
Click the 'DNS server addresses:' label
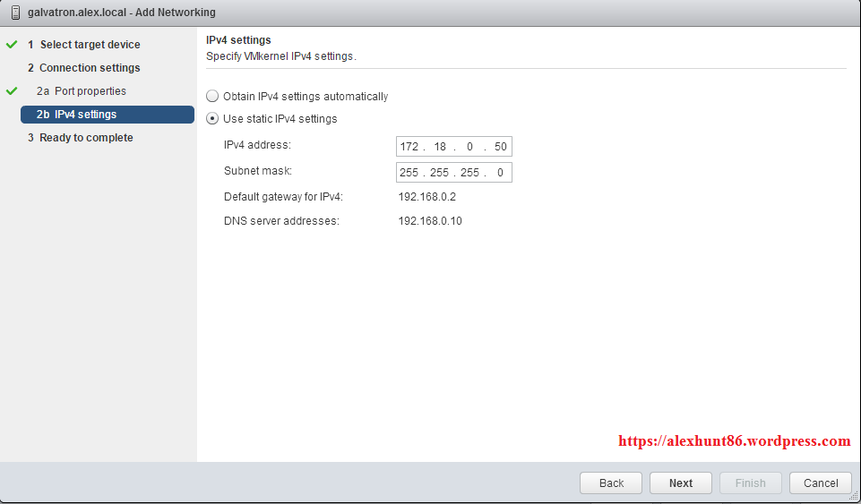[281, 221]
